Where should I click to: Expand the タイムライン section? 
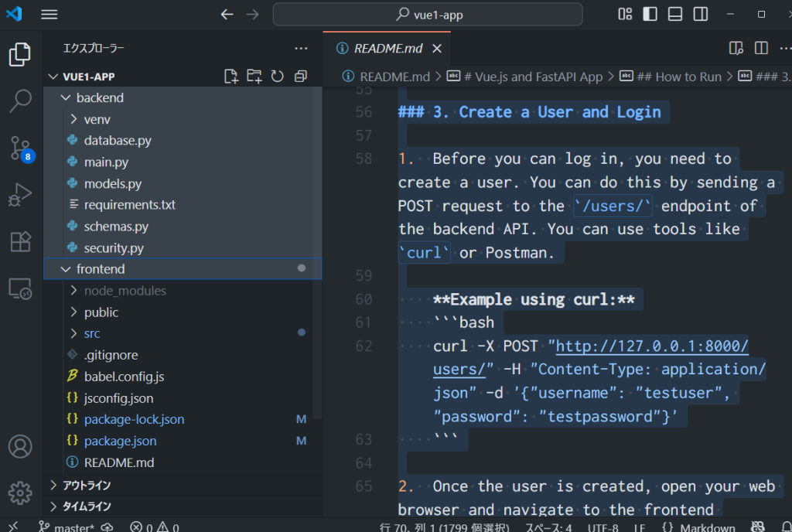[183, 506]
